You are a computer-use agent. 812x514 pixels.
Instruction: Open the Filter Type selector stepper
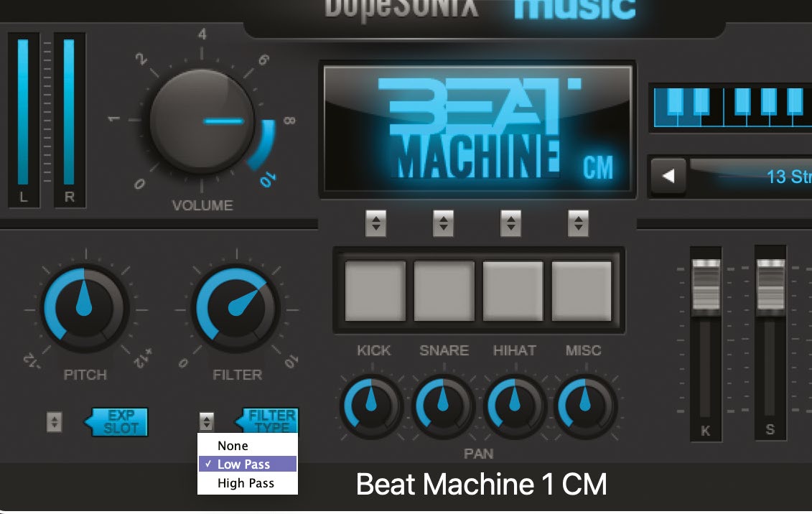(207, 422)
